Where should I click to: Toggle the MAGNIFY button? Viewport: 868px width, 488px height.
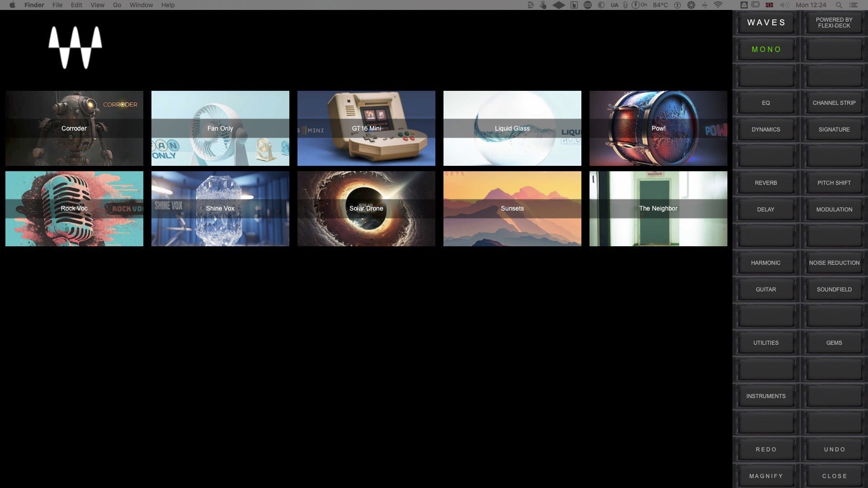pyautogui.click(x=766, y=476)
